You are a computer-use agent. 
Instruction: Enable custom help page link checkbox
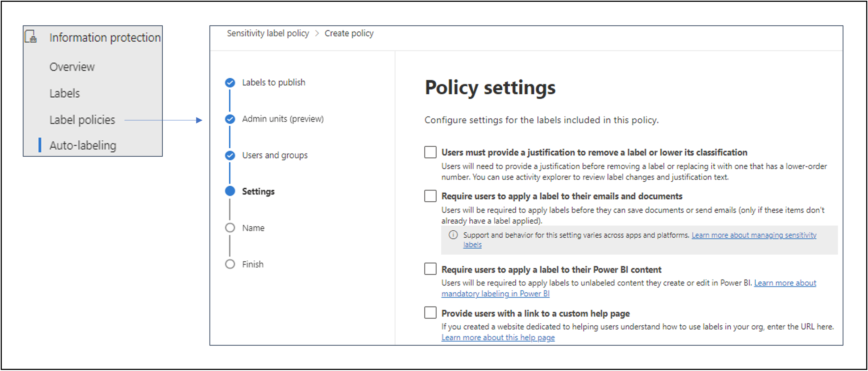point(430,313)
